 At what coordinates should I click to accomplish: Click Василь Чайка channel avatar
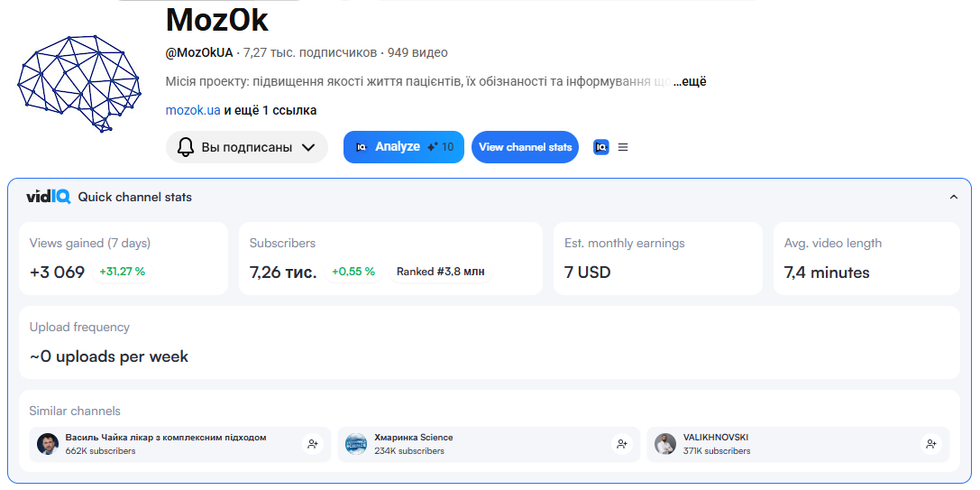48,444
